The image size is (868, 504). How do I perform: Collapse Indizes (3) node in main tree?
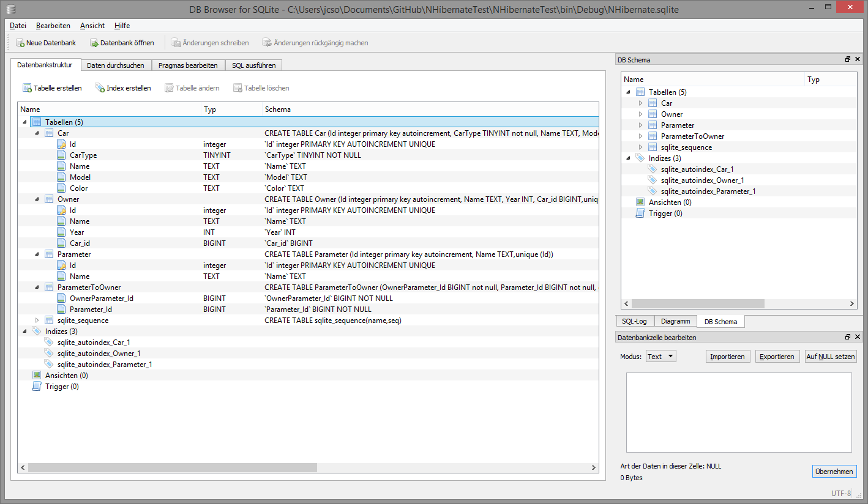[24, 332]
